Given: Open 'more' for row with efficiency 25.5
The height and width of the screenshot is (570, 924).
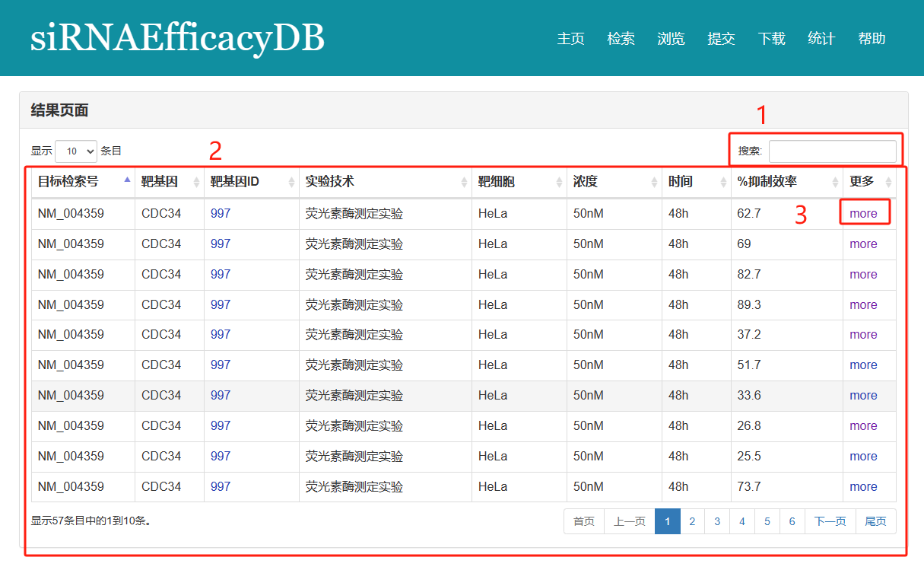Looking at the screenshot, I should pyautogui.click(x=863, y=457).
